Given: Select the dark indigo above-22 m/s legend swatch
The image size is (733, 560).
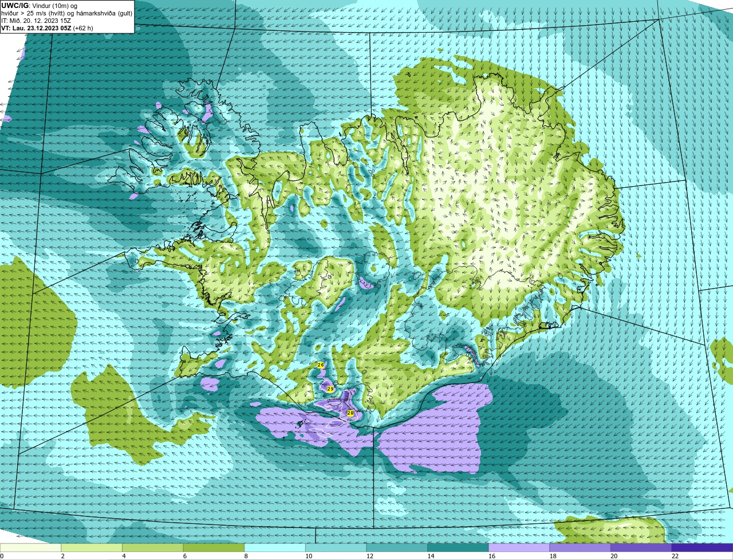Looking at the screenshot, I should click(x=702, y=547).
